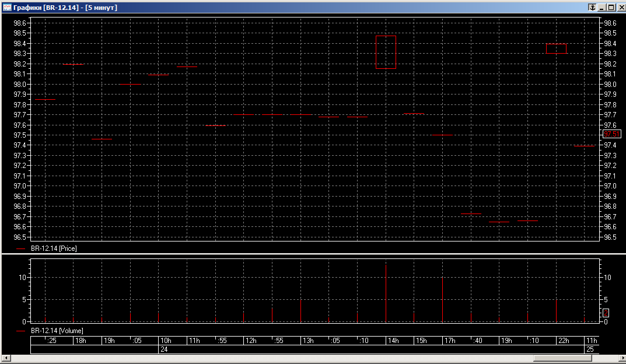
Task: Click the BR-12.14 [Volume] legend label
Action: 57,331
